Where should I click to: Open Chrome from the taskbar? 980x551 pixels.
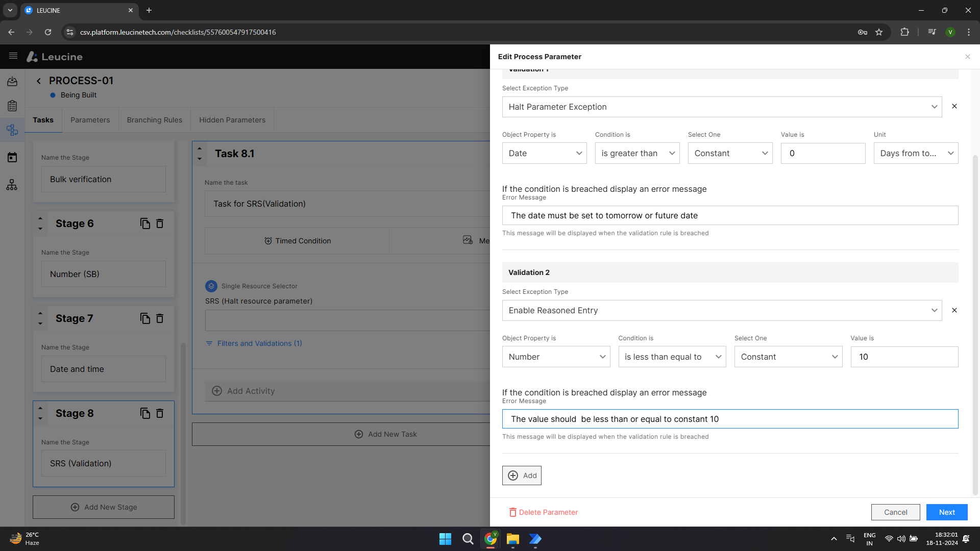click(491, 539)
